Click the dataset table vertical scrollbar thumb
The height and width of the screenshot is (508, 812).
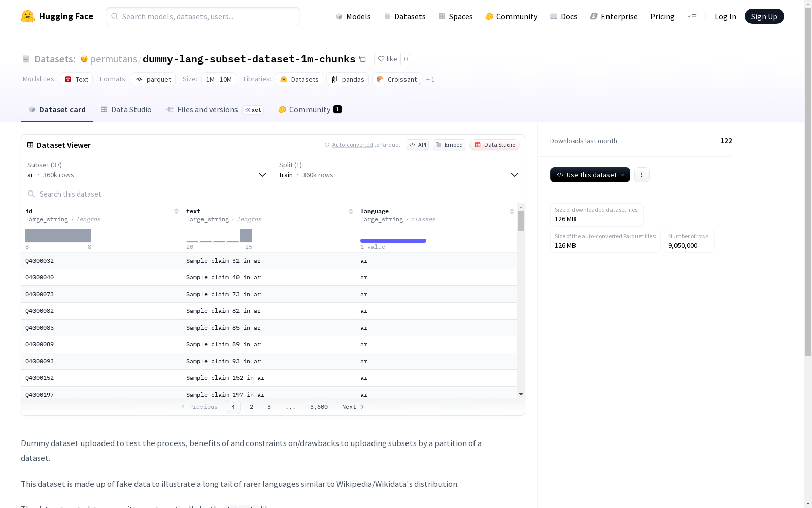coord(521,221)
